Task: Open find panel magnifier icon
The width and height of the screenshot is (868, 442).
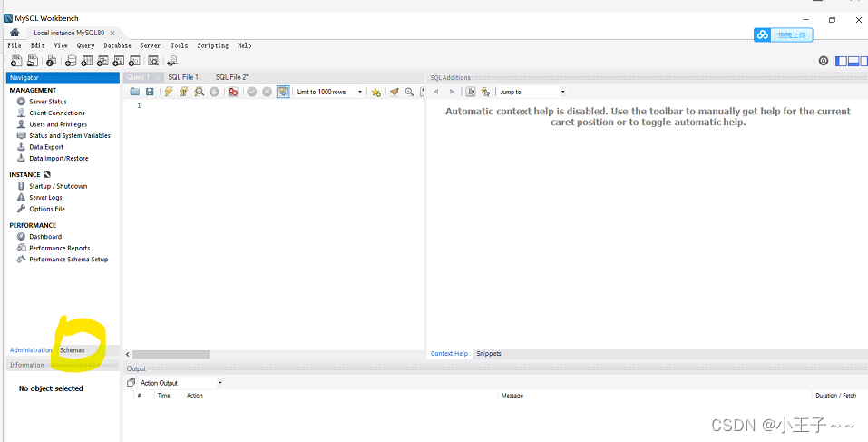Action: point(409,92)
